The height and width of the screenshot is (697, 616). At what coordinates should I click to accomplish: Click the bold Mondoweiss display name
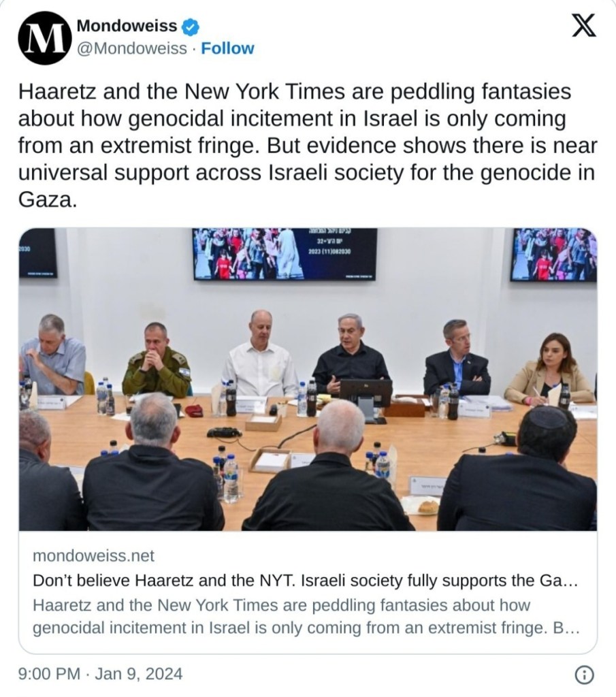click(127, 27)
